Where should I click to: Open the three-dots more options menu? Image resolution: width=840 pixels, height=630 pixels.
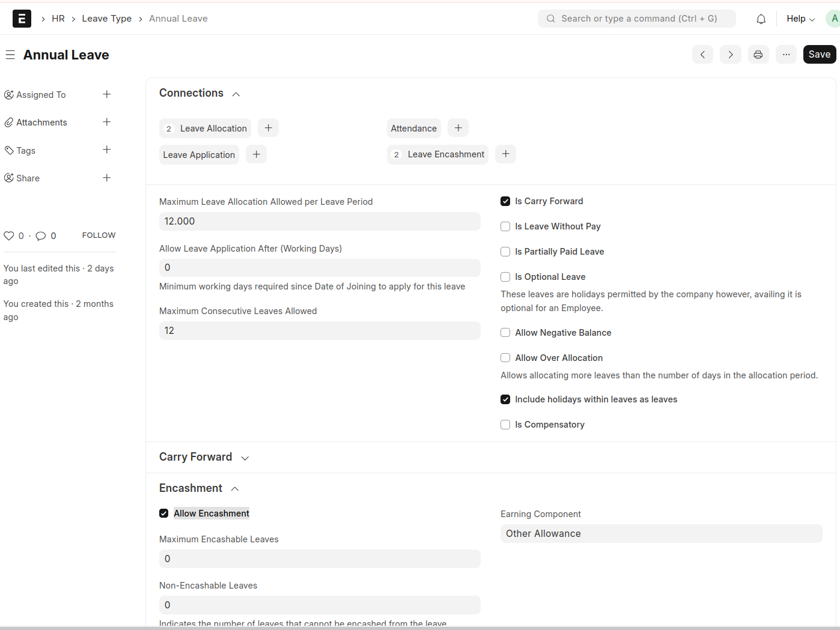[x=786, y=55]
